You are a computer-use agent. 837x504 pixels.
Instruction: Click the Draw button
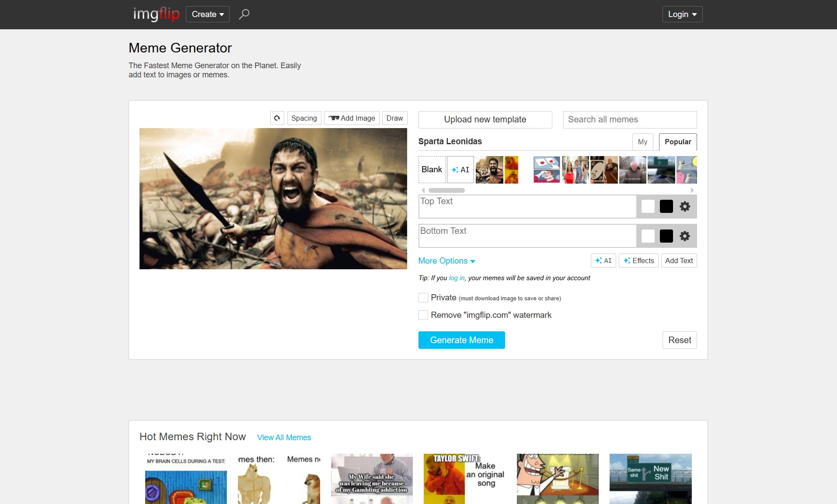pos(394,118)
